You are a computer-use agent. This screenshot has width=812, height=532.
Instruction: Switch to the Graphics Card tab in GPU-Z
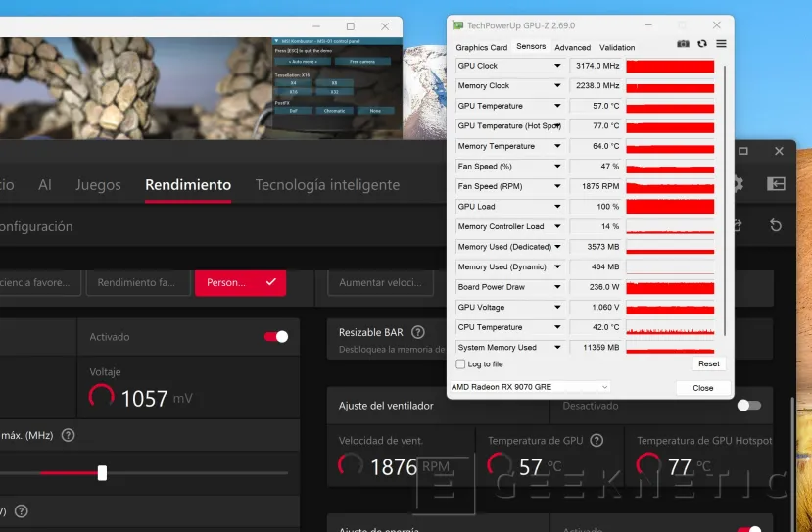(482, 47)
